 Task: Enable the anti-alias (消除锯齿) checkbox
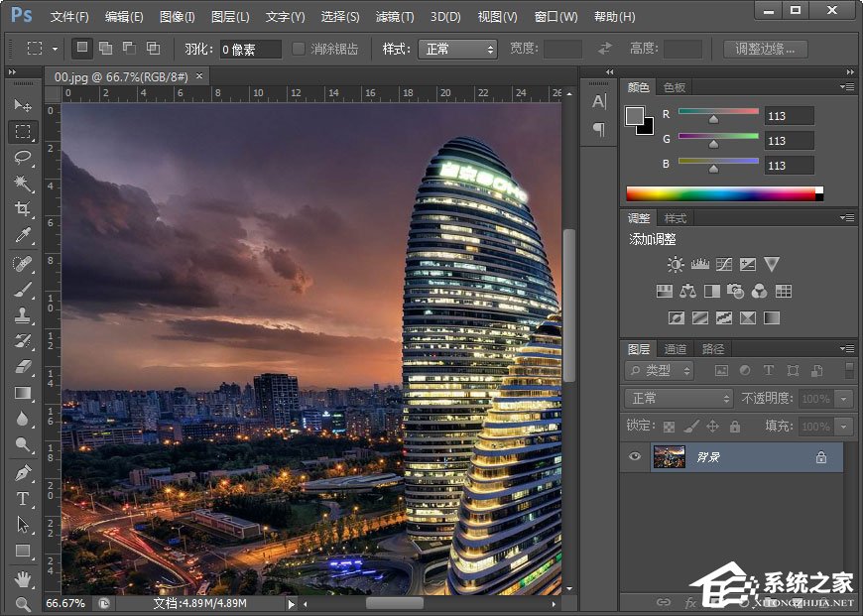[x=300, y=48]
